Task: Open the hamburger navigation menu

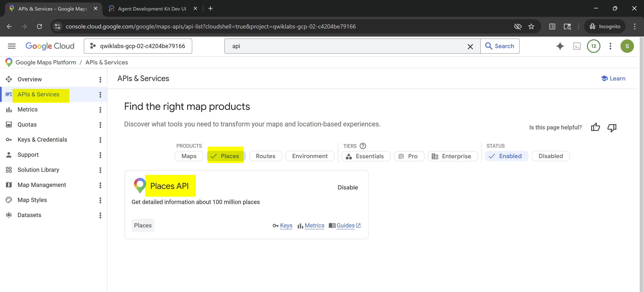Action: tap(12, 46)
